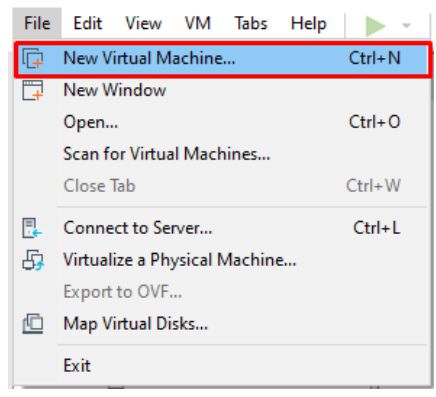Click the Ctrl+W shortcut text
Screen dimensions: 436x397
(x=373, y=186)
